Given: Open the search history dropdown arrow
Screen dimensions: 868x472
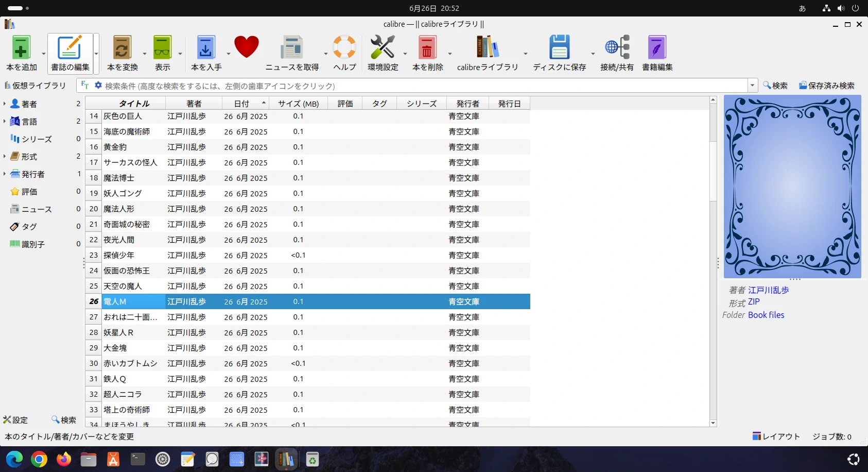Looking at the screenshot, I should 753,86.
